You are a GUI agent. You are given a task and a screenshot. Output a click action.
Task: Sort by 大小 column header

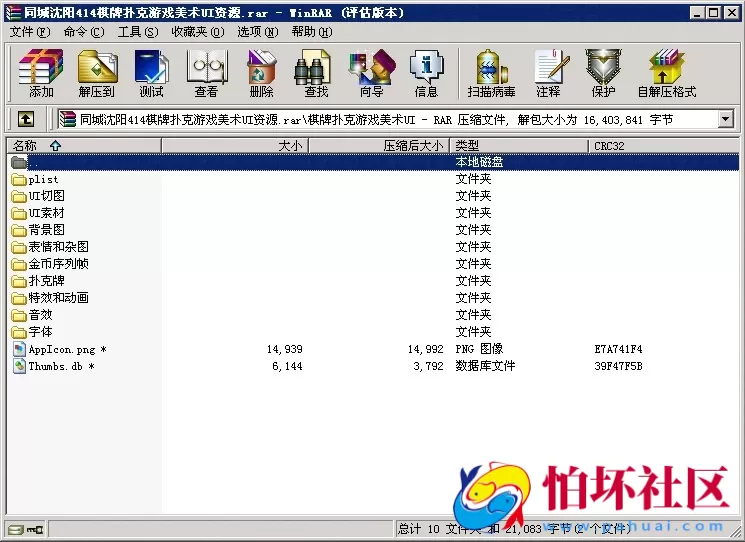pyautogui.click(x=235, y=145)
